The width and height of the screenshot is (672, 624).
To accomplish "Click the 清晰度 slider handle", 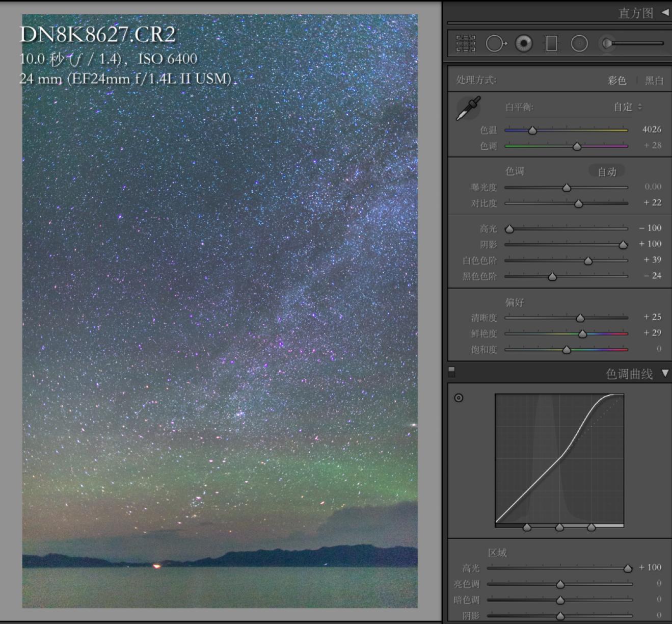I will pyautogui.click(x=580, y=318).
